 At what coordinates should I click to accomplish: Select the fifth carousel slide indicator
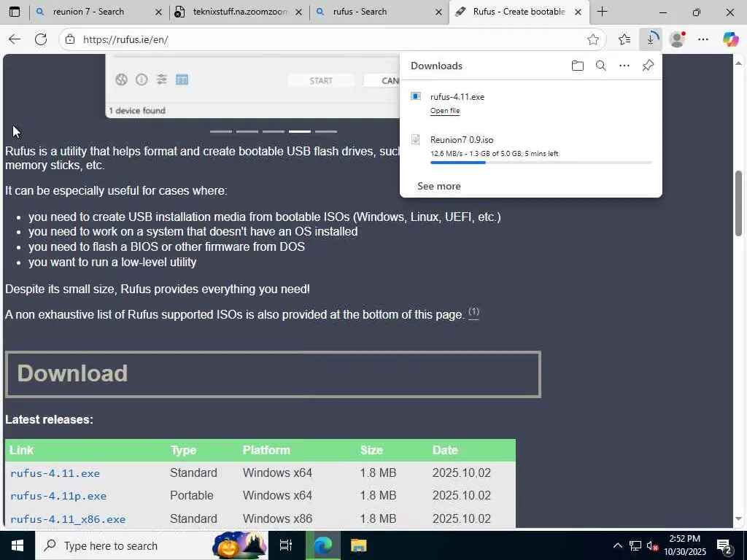point(326,131)
